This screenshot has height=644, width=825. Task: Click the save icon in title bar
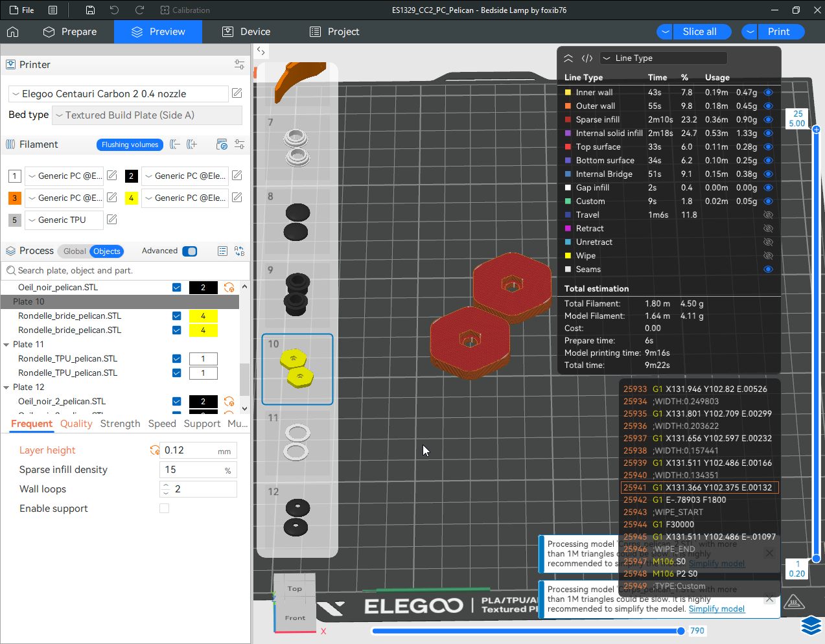[90, 10]
